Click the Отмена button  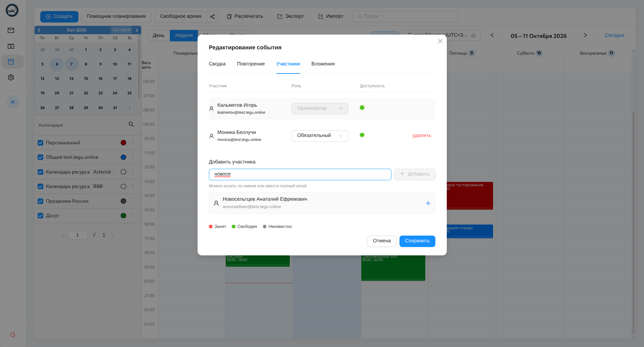[x=382, y=241]
